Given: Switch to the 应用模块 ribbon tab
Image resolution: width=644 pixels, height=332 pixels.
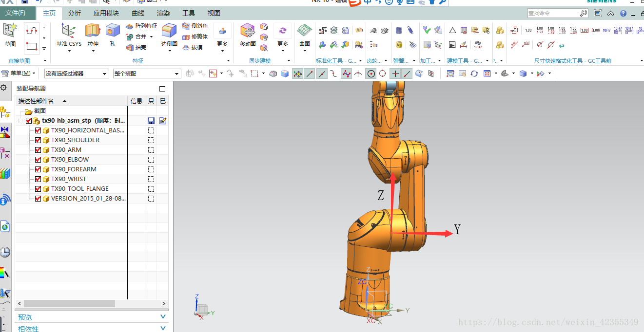Looking at the screenshot, I should click(106, 13).
